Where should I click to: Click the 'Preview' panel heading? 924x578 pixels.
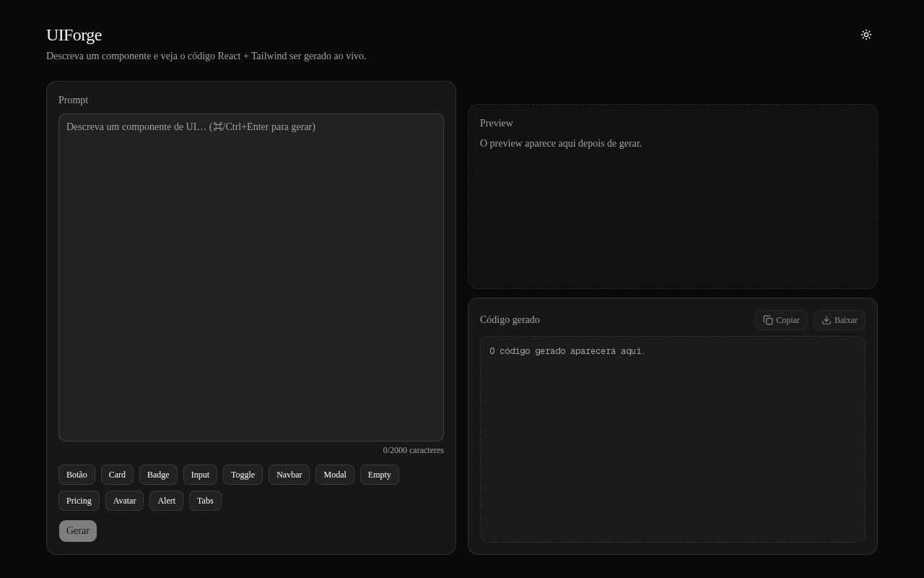tap(497, 124)
